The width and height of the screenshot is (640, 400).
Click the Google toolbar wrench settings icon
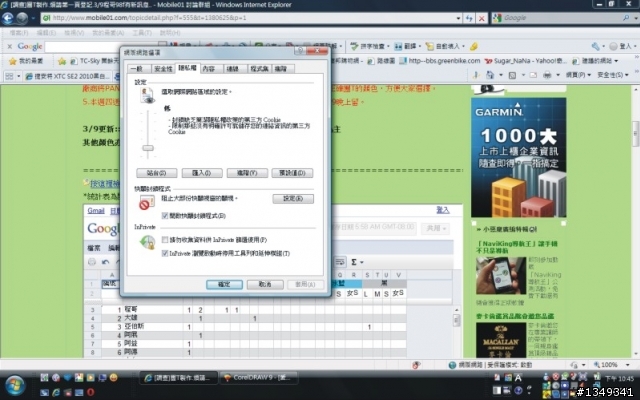[x=595, y=47]
